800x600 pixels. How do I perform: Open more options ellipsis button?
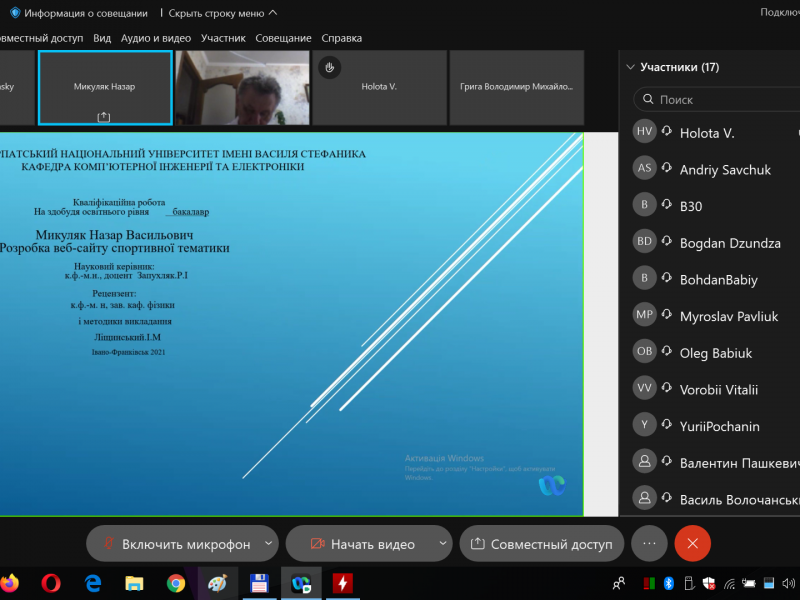pyautogui.click(x=648, y=543)
